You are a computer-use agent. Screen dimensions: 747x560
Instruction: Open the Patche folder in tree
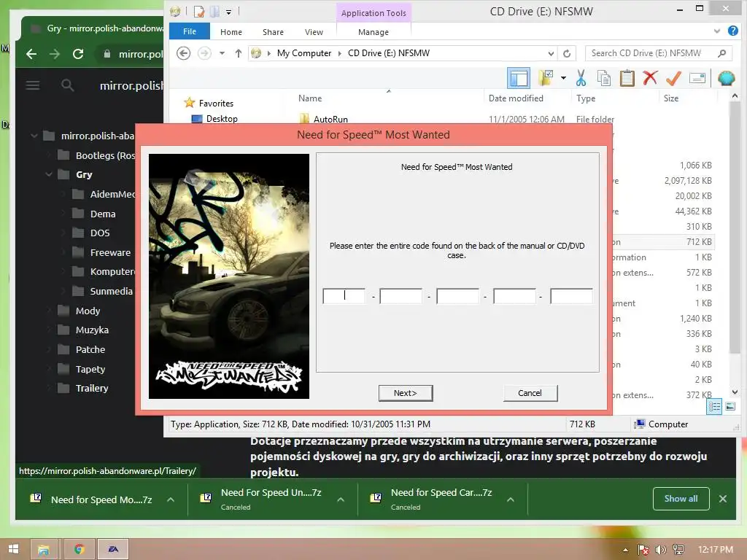click(x=90, y=349)
